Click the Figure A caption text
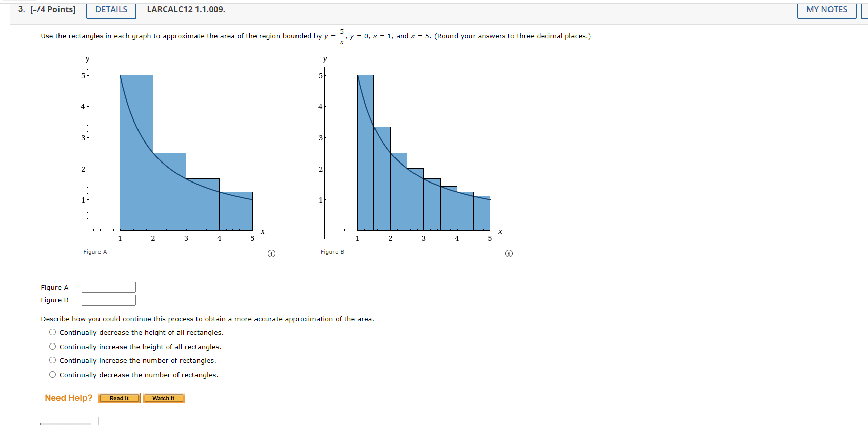This screenshot has width=868, height=425. (94, 252)
